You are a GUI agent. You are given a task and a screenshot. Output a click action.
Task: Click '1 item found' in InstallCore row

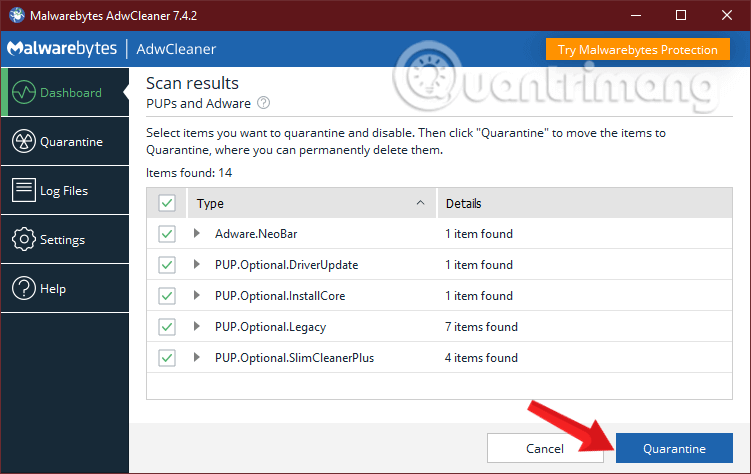pyautogui.click(x=479, y=296)
